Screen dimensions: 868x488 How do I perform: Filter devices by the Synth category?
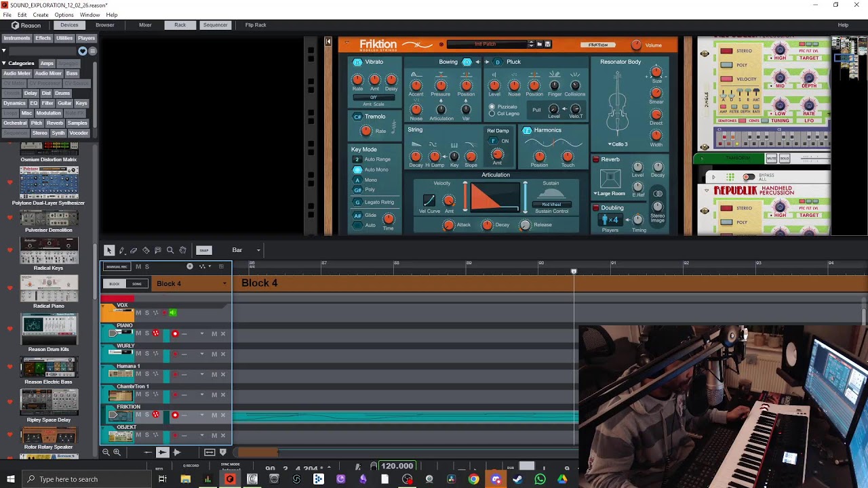58,133
